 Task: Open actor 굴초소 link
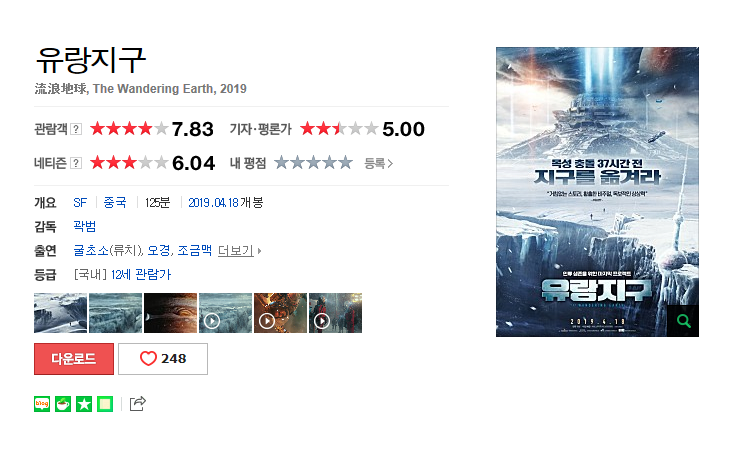point(91,250)
